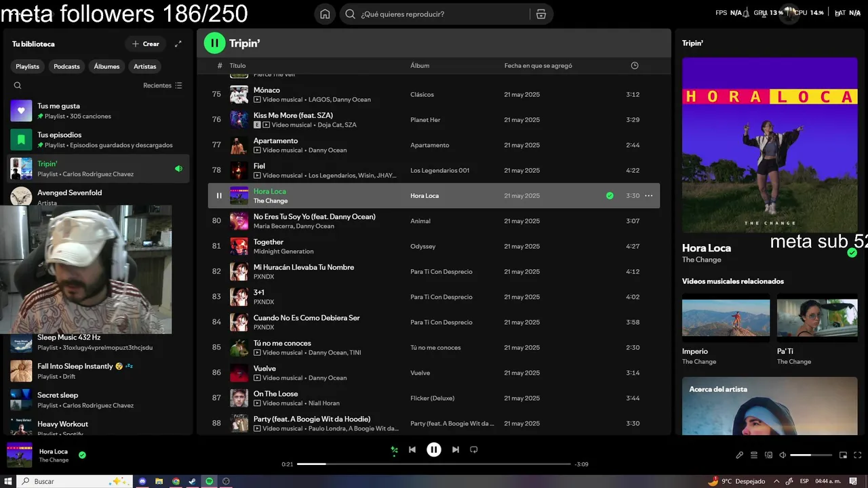868x488 pixels.
Task: Click the Mónaco song title
Action: (267, 90)
